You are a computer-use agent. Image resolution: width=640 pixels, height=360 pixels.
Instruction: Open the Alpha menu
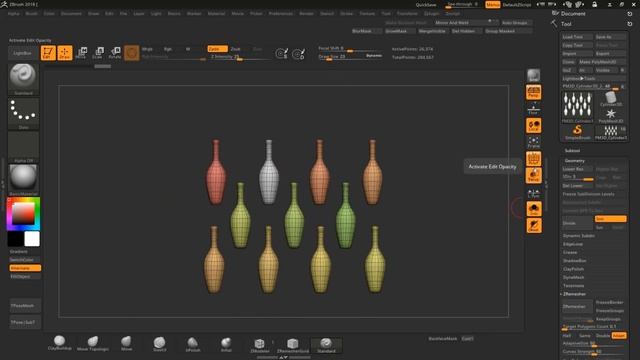(13, 13)
